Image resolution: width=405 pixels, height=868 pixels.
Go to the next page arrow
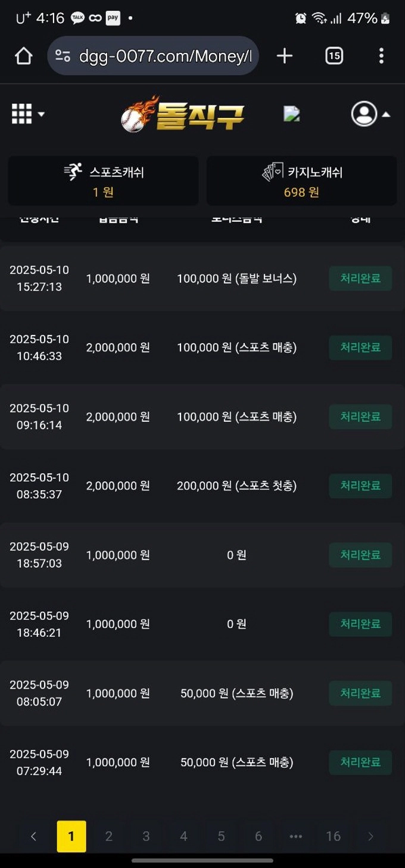[370, 836]
